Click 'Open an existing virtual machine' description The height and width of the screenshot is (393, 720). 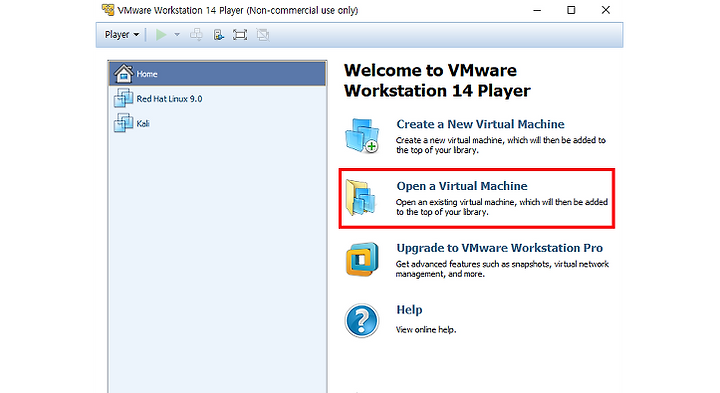point(502,207)
